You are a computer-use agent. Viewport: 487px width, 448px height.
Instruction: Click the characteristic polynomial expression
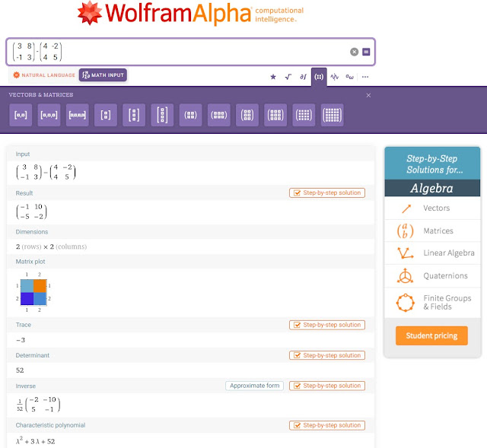[36, 440]
